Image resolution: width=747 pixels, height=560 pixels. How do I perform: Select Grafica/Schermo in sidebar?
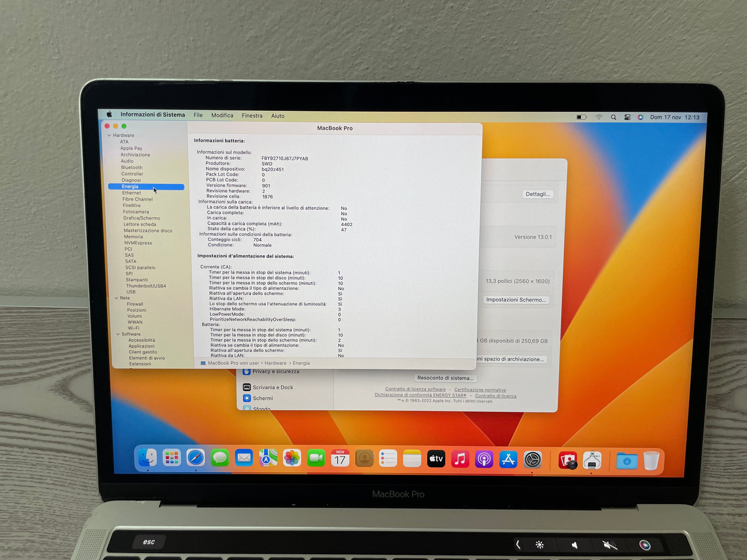(x=142, y=218)
